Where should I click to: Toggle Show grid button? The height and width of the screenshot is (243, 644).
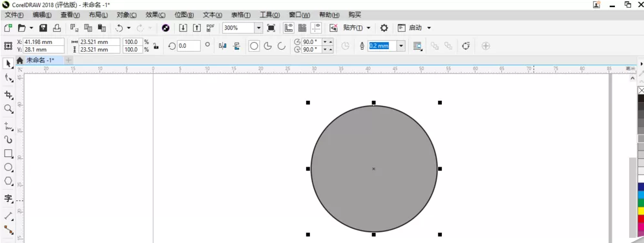302,28
